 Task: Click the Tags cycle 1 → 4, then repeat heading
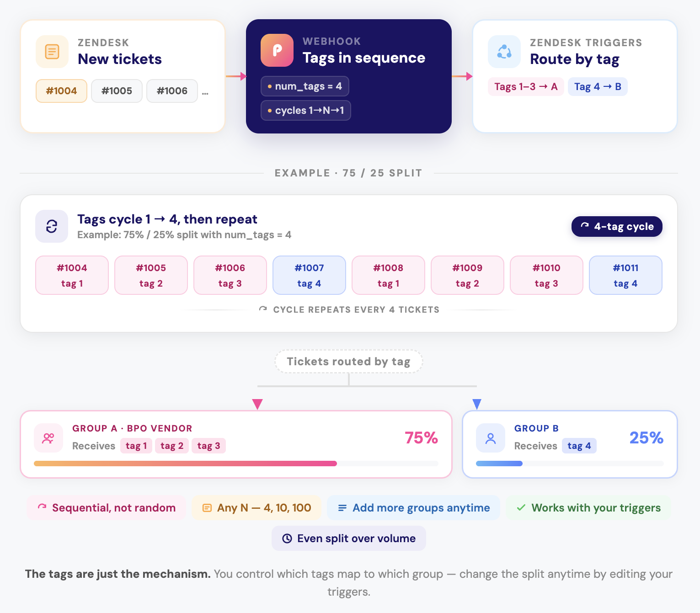tap(167, 219)
